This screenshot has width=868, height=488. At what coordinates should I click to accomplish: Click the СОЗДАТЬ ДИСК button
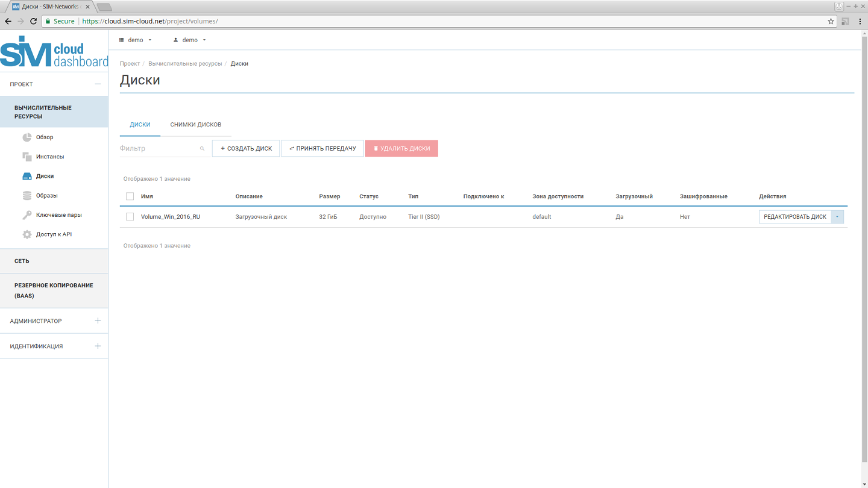click(246, 148)
